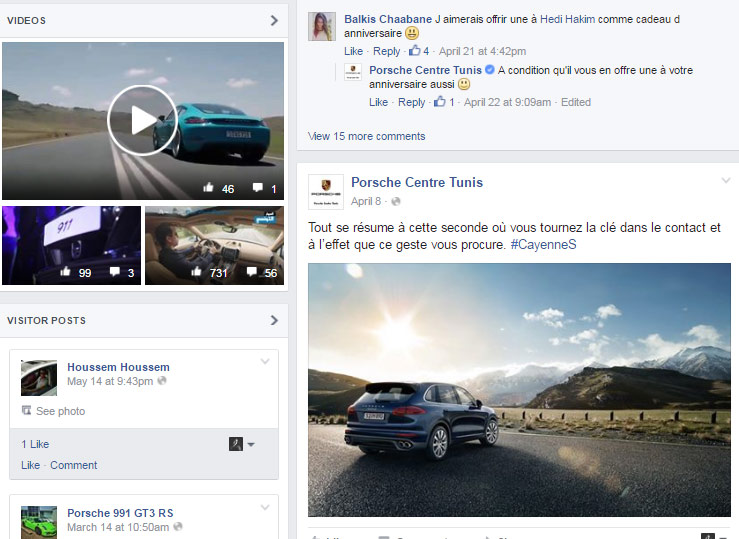Click Balkis Chaabane's avatar
Screen dimensions: 739x539
coord(324,27)
